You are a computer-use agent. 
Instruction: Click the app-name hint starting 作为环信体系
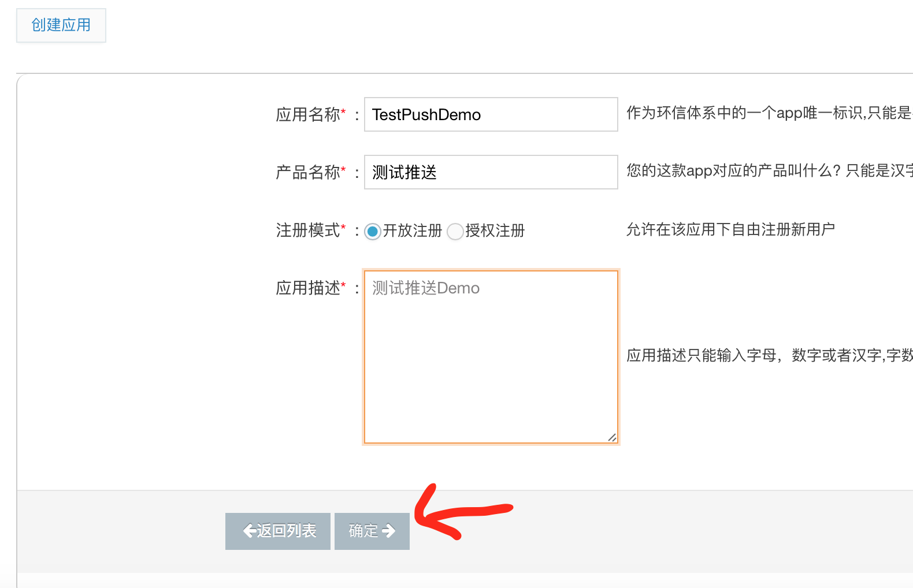(x=769, y=113)
